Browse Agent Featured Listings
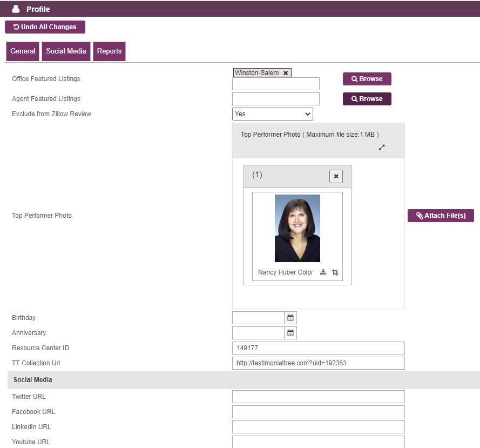The width and height of the screenshot is (480, 448). coord(367,99)
